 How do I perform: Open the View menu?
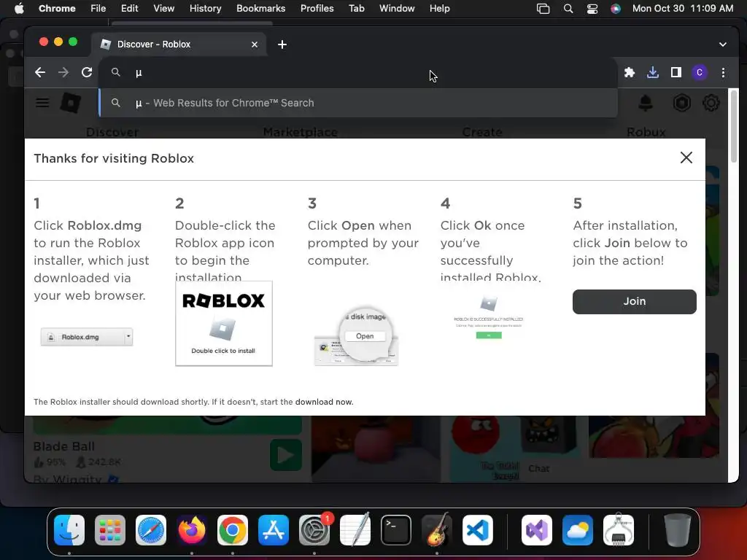[x=164, y=9]
